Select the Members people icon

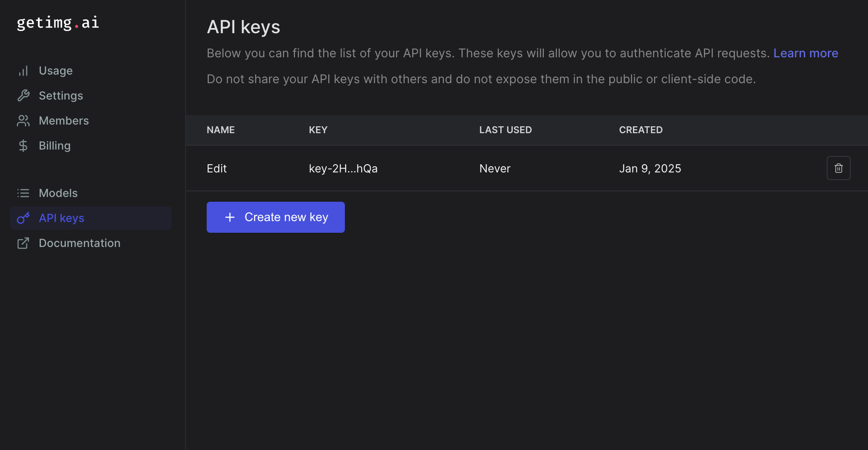tap(23, 121)
